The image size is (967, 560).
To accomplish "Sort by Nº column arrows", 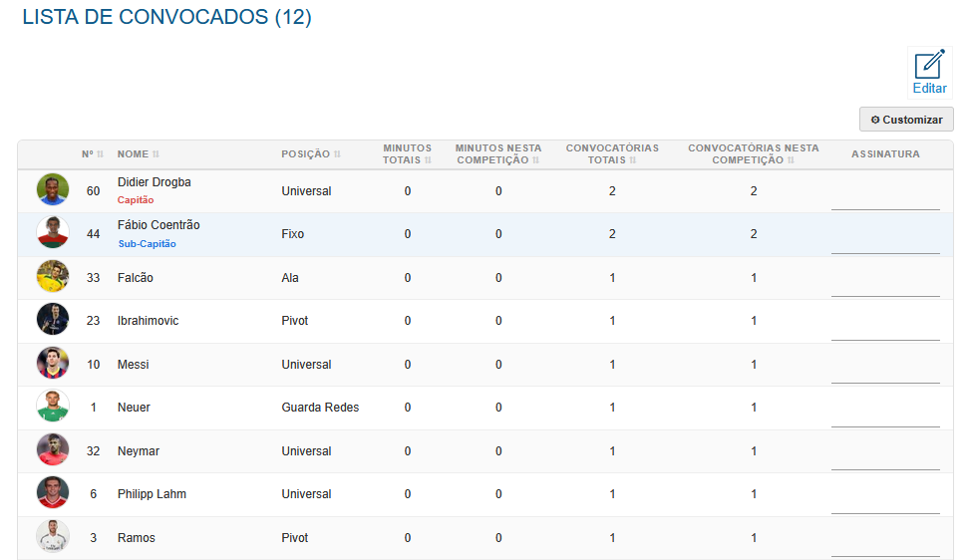I will point(100,154).
